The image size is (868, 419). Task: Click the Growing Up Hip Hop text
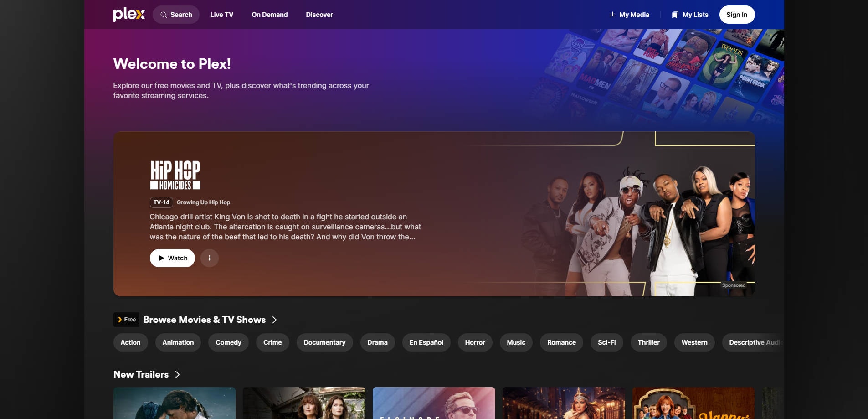203,202
